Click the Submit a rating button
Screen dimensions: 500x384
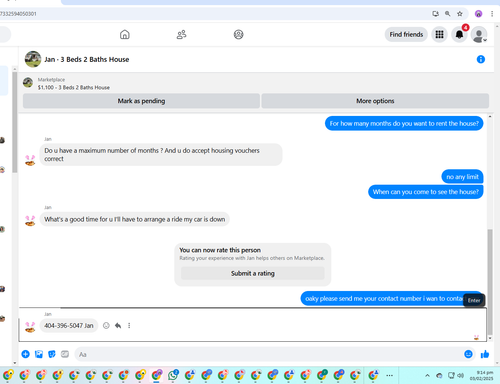[x=253, y=273]
